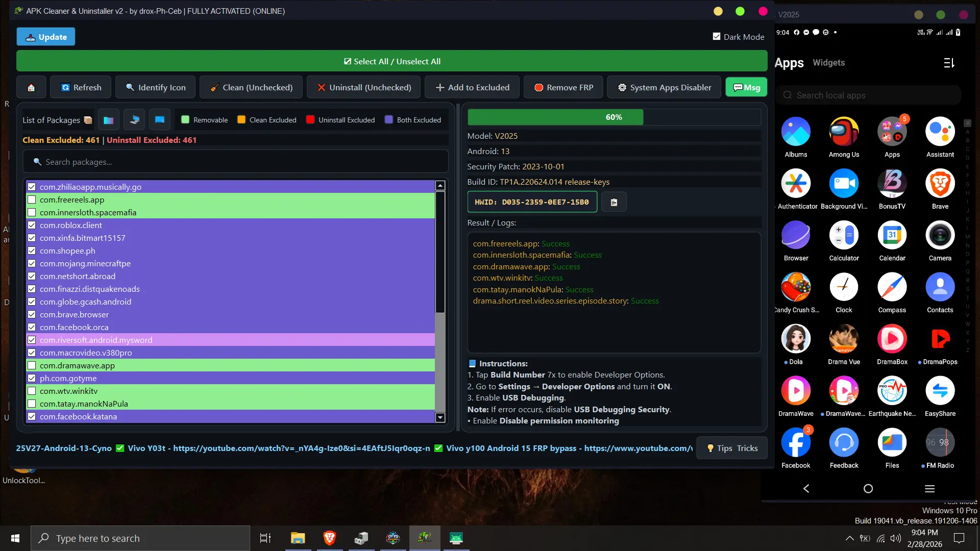Screen dimensions: 980x551
Task: Click Uninstall (Unchecked) button
Action: [x=363, y=87]
